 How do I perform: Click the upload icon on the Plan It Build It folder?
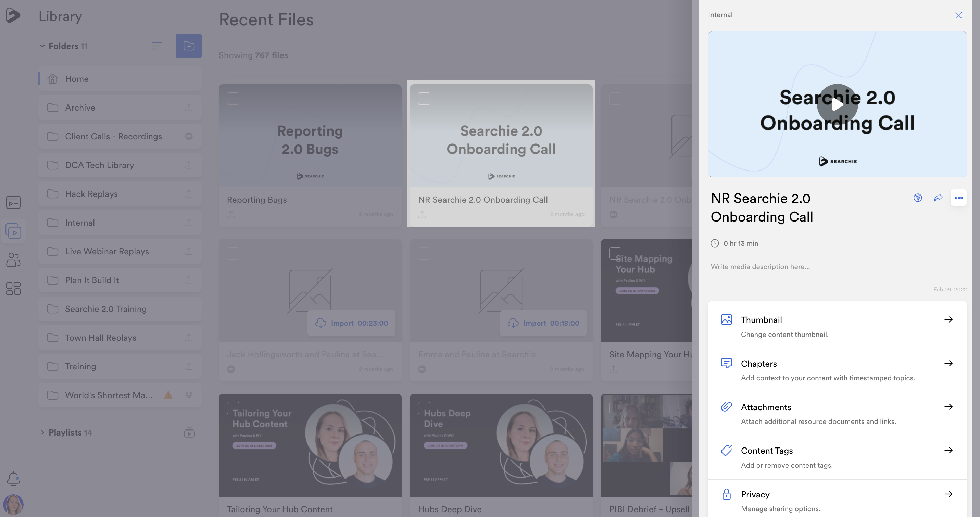[x=189, y=280]
